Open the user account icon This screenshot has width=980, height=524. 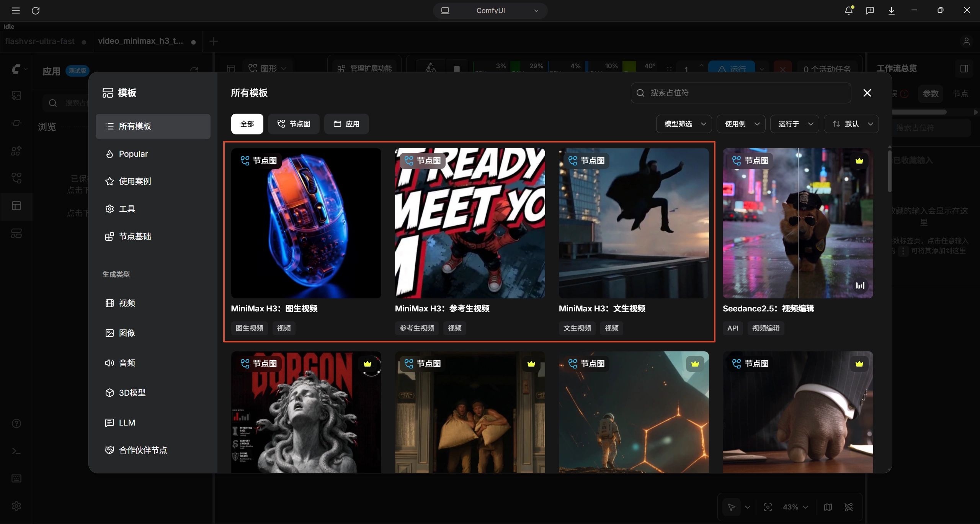967,41
